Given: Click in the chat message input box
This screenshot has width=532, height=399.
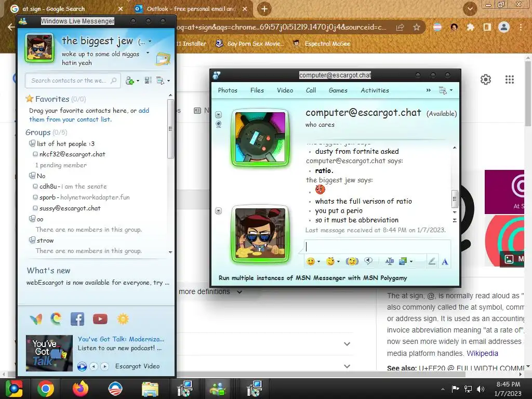Looking at the screenshot, I should click(x=377, y=247).
